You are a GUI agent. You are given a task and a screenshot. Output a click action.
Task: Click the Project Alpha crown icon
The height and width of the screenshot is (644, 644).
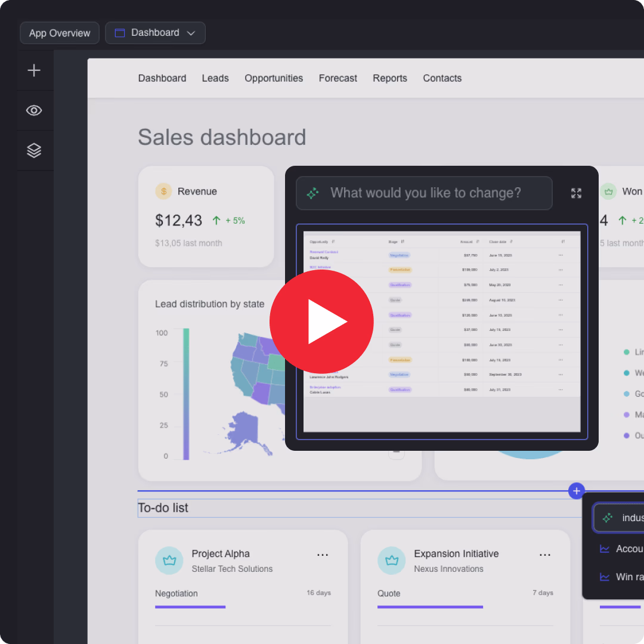170,561
